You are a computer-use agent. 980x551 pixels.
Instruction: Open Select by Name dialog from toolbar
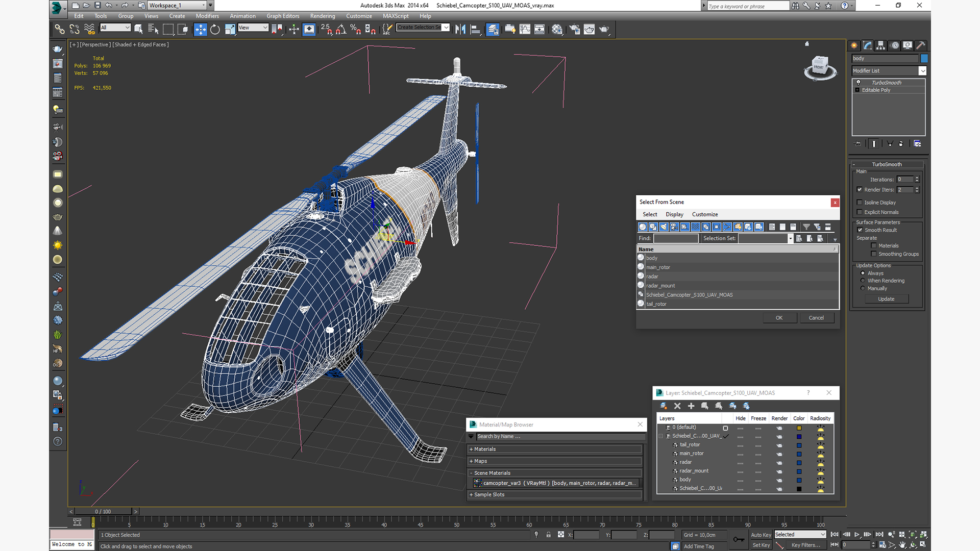coord(153,30)
